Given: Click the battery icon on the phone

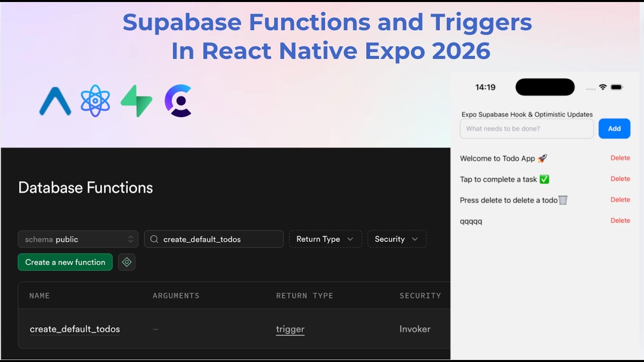Looking at the screenshot, I should [x=617, y=87].
